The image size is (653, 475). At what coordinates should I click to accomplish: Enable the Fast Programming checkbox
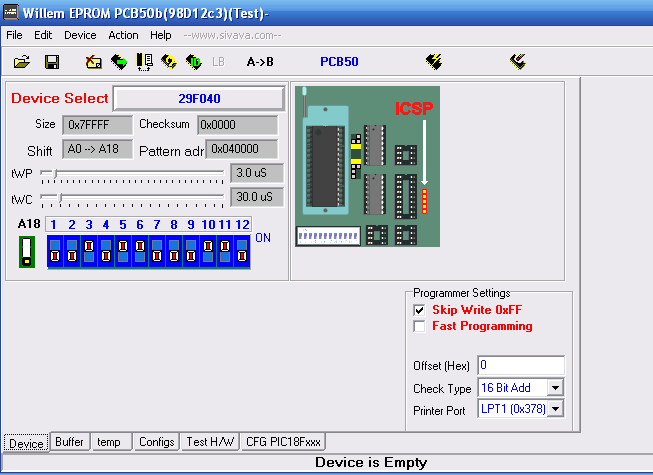point(420,326)
